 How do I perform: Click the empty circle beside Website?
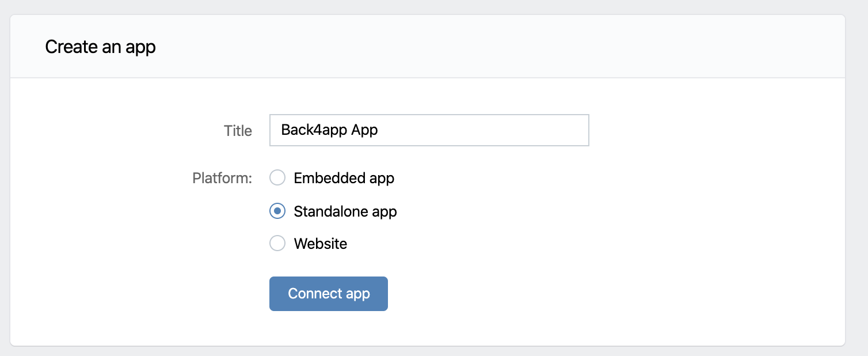[277, 244]
